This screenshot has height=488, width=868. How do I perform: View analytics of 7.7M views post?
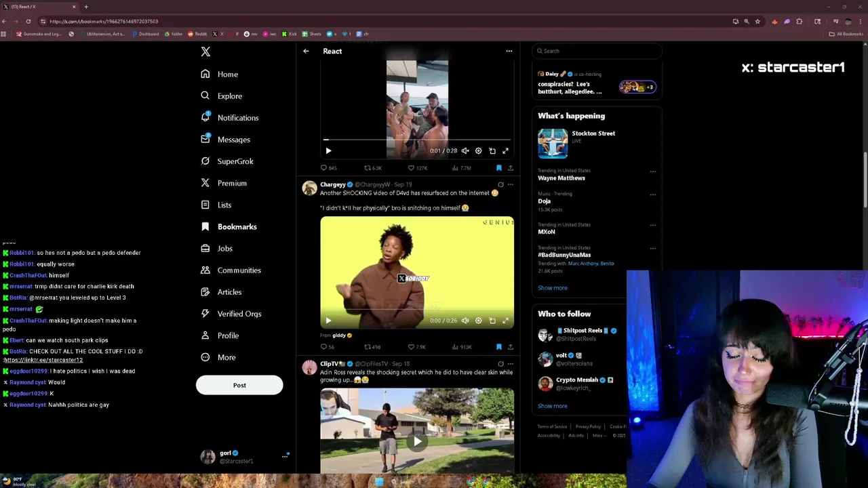(x=462, y=168)
